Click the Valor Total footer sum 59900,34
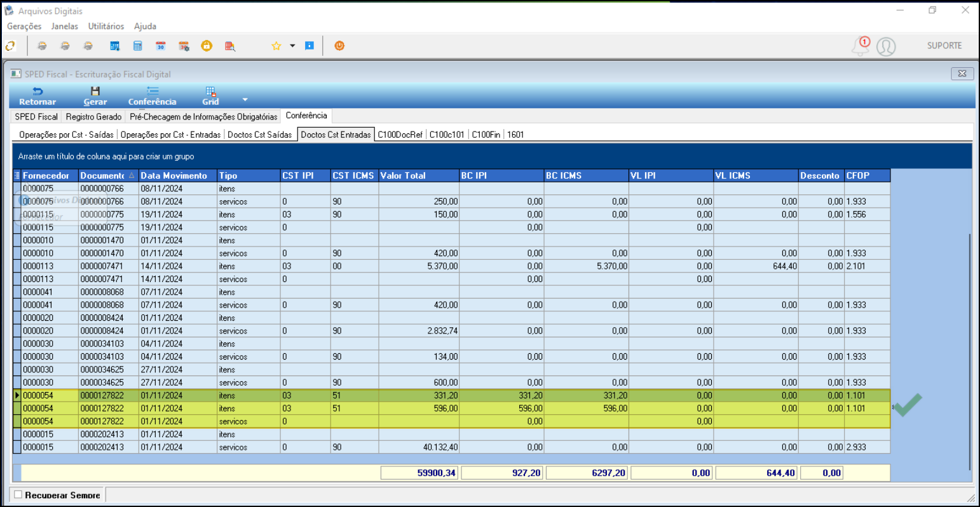 tap(419, 473)
